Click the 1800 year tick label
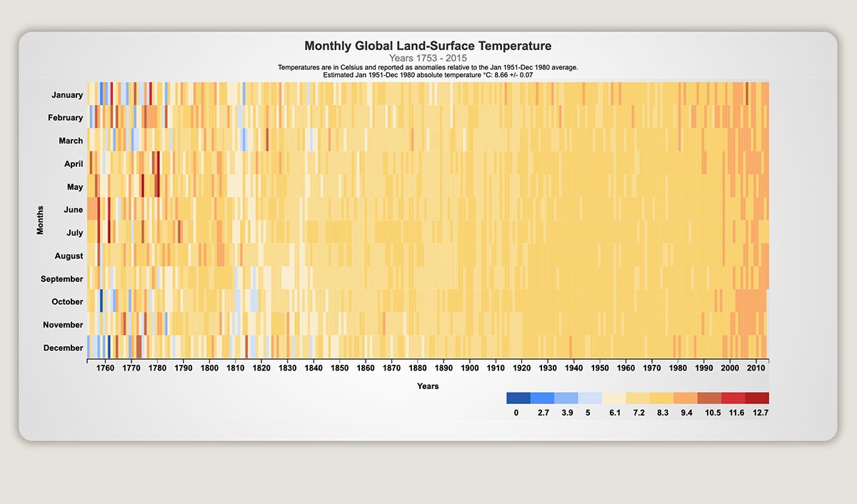Viewport: 857px width, 504px height. pos(209,368)
